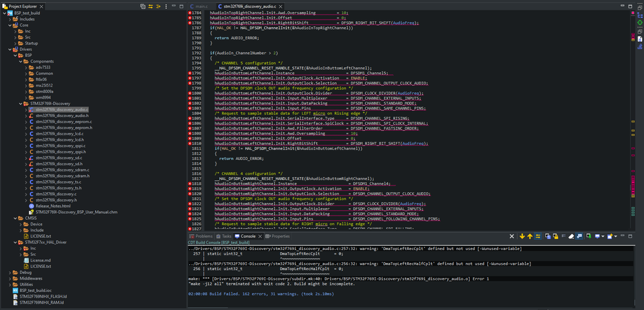Open the Problems tab

(x=201, y=236)
